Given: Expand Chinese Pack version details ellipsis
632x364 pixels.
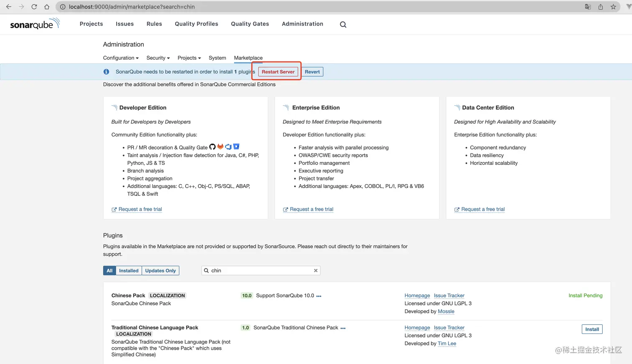Looking at the screenshot, I should [319, 296].
